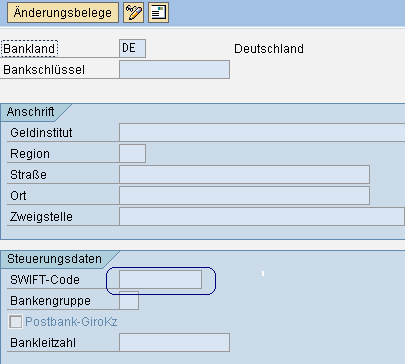This screenshot has height=364, width=405.
Task: Click into the Geldinstitut field
Action: coord(262,132)
